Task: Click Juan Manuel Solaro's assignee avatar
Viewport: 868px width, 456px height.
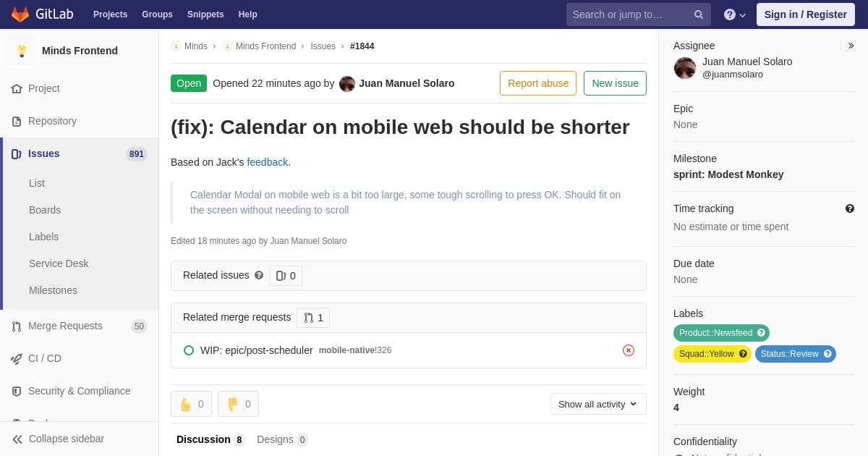Action: (x=685, y=68)
